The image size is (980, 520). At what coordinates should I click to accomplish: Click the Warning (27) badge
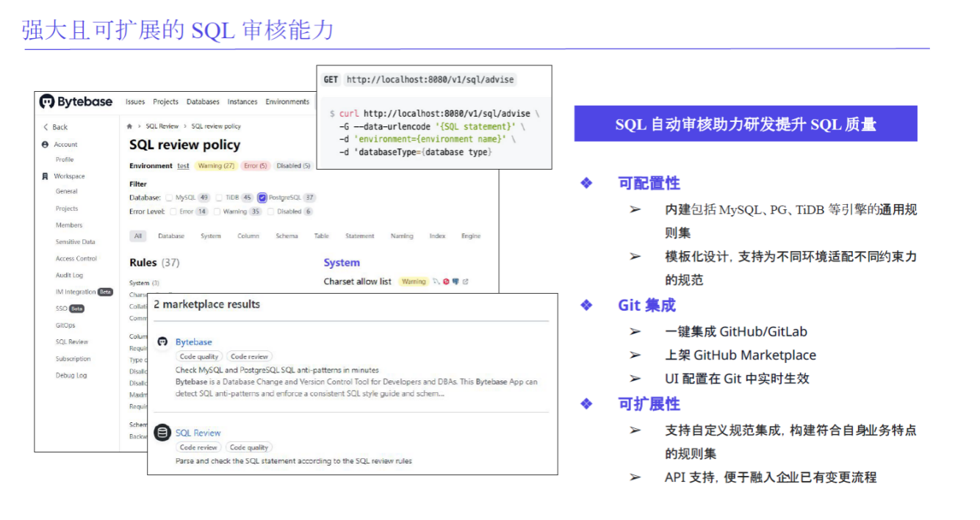tap(216, 166)
